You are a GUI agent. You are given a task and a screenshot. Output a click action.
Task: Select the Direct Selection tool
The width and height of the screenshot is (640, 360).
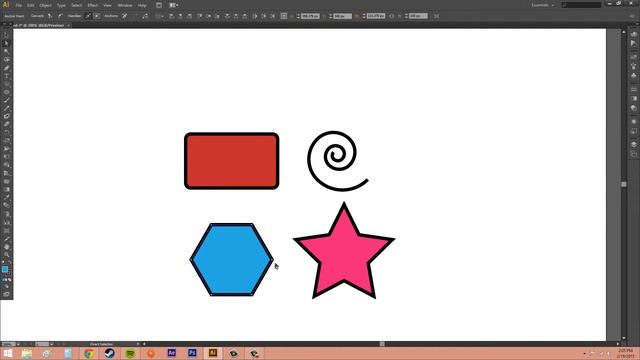[6, 43]
